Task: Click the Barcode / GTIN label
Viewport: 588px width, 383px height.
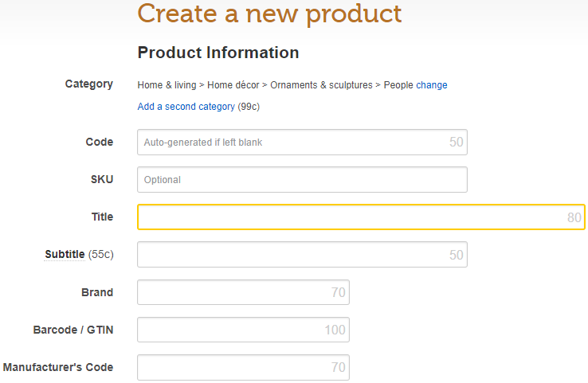Action: [x=73, y=330]
